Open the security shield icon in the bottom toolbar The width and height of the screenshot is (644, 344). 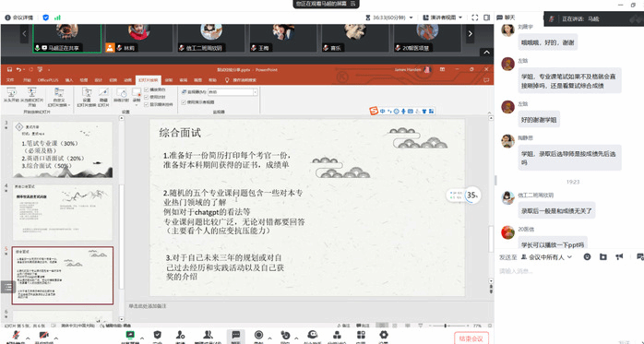157,335
